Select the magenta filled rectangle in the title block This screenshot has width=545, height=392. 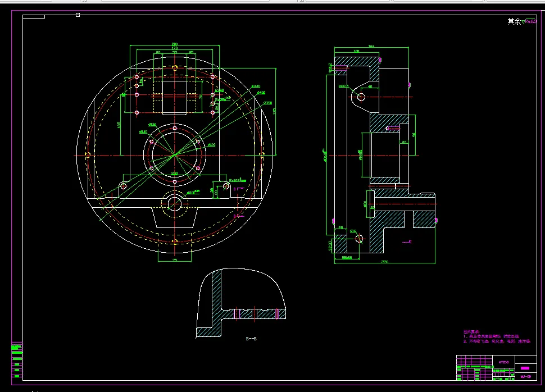(x=525, y=368)
